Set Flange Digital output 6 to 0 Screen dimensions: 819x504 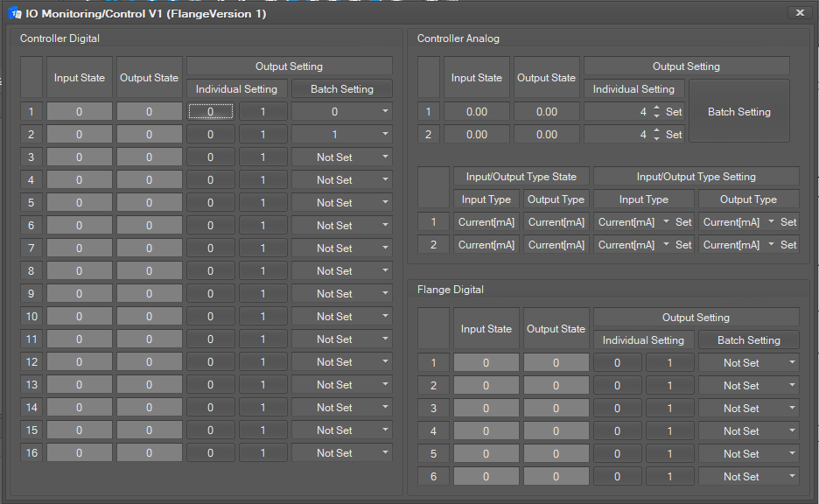tap(617, 477)
